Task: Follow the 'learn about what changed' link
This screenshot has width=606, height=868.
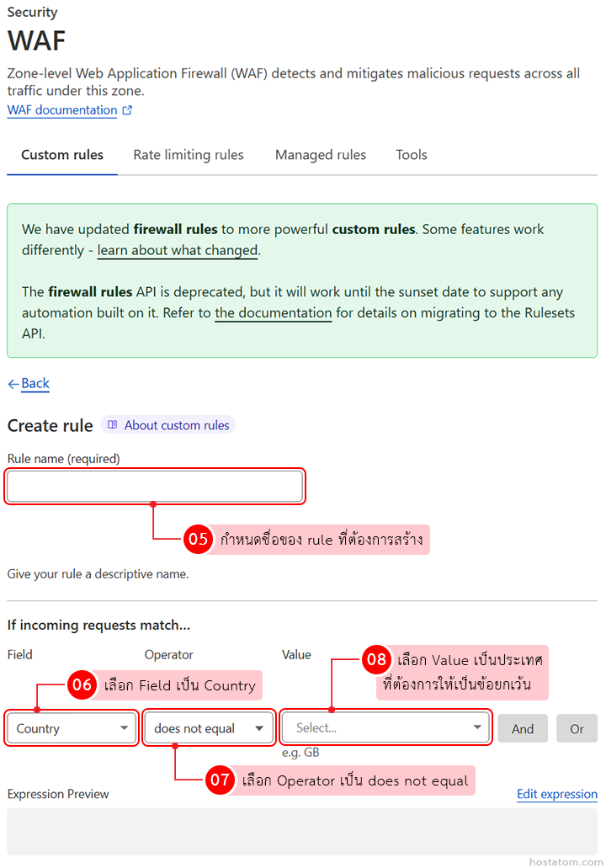Action: click(x=178, y=250)
